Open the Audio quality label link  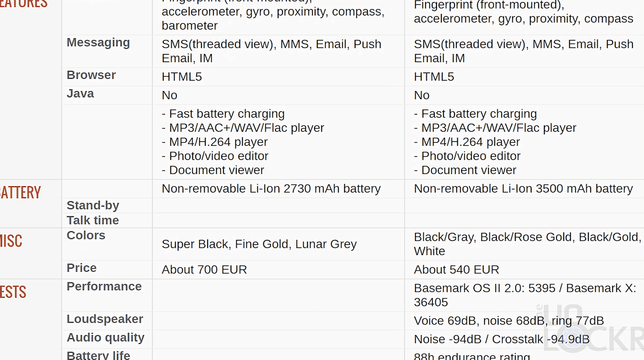[105, 338]
